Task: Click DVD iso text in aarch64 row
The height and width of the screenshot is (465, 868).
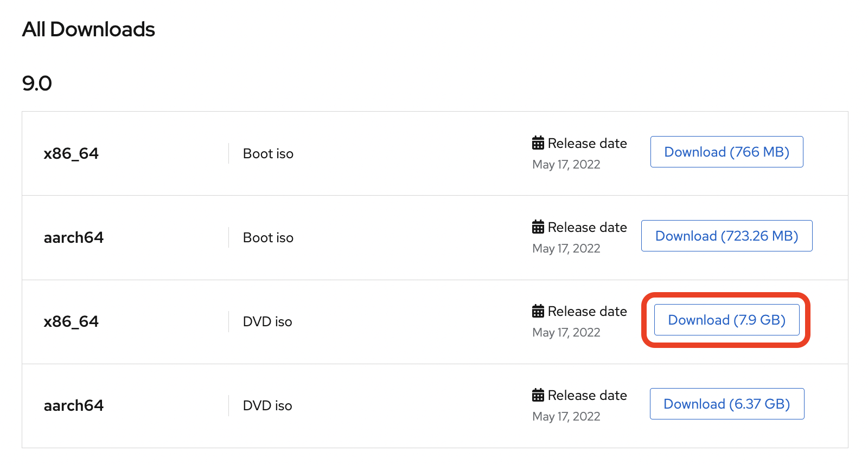Action: [x=267, y=406]
